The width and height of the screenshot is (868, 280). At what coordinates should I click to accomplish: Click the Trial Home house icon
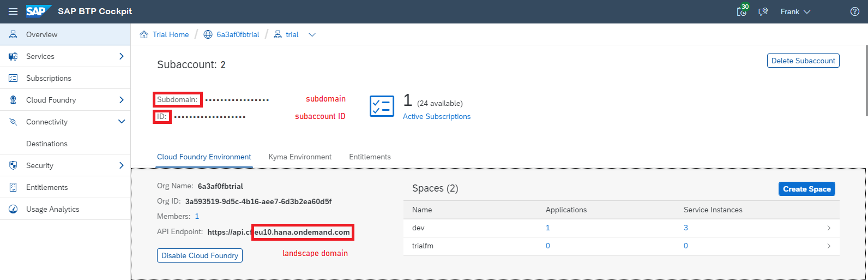pyautogui.click(x=144, y=34)
